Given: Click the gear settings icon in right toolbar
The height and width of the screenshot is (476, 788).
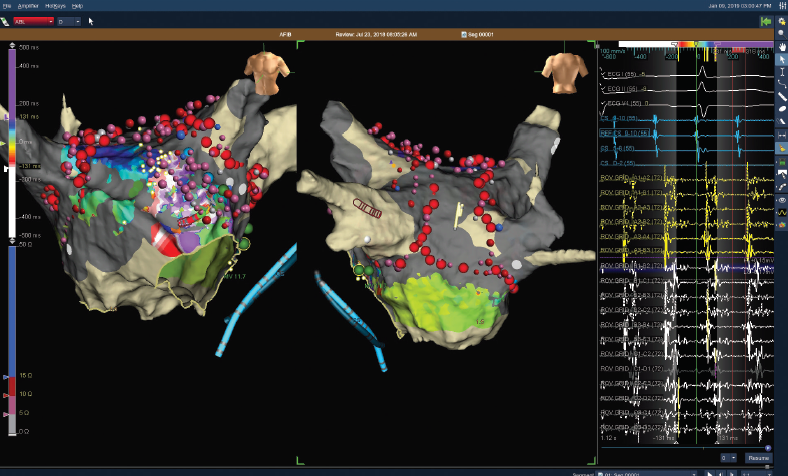Looking at the screenshot, I should 782,22.
